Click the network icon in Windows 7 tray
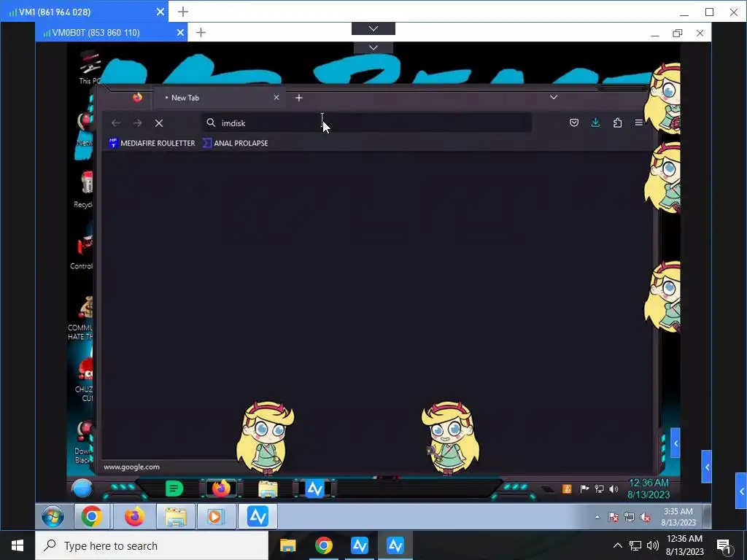This screenshot has height=560, width=747. (x=630, y=517)
